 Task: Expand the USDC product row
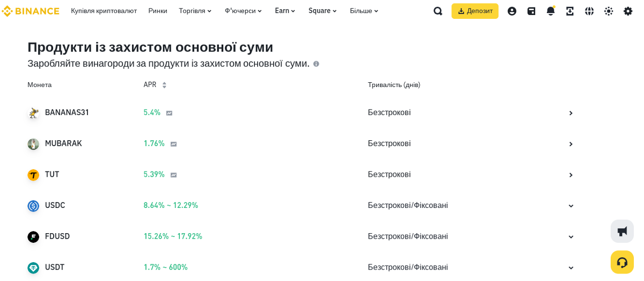pyautogui.click(x=571, y=206)
